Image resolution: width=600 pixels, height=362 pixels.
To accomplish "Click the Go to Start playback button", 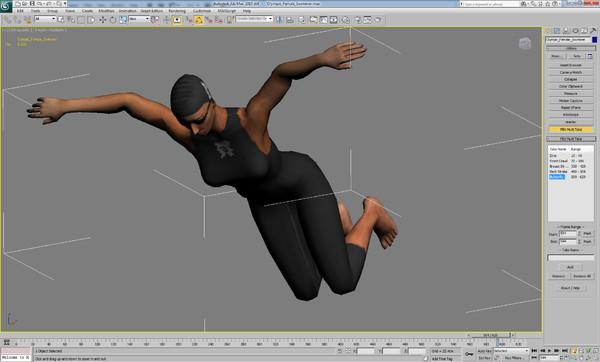I will [x=535, y=351].
